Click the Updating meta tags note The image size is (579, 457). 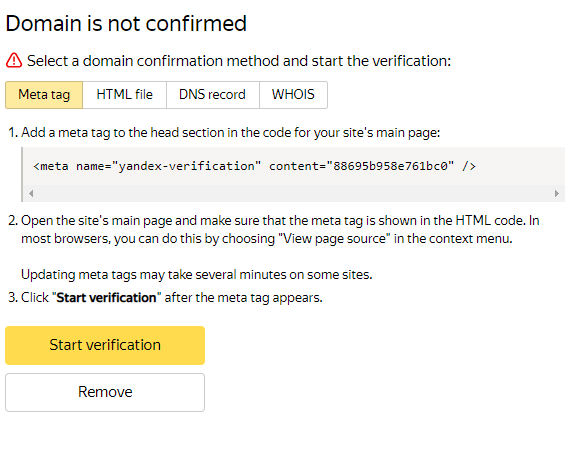coord(196,275)
